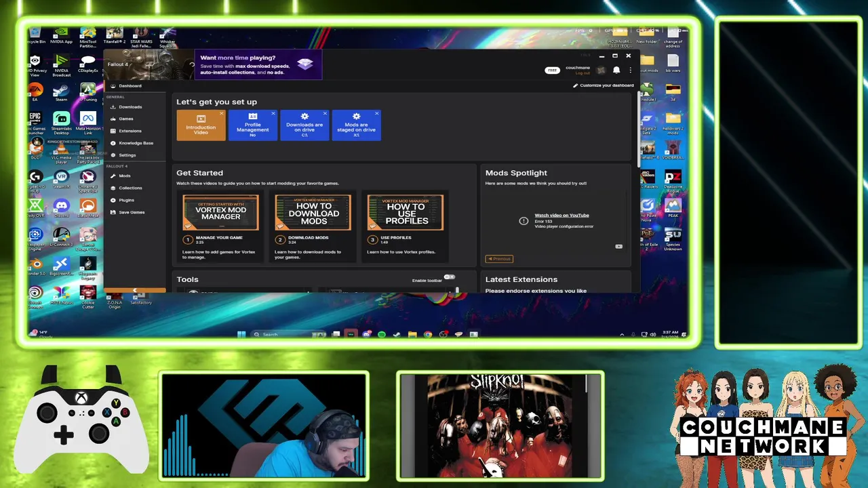Open the Vortex three-dot options menu
This screenshot has height=488, width=868.
click(630, 70)
